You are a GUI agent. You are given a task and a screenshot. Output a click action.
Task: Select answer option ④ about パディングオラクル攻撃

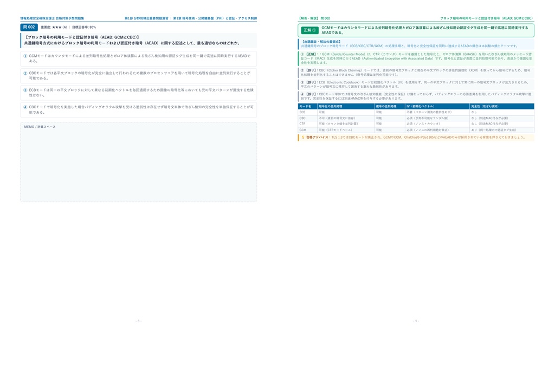[x=139, y=109]
